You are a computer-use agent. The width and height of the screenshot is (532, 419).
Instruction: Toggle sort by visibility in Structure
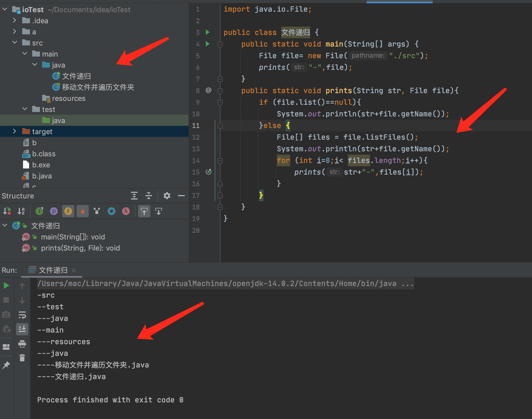pyautogui.click(x=7, y=211)
